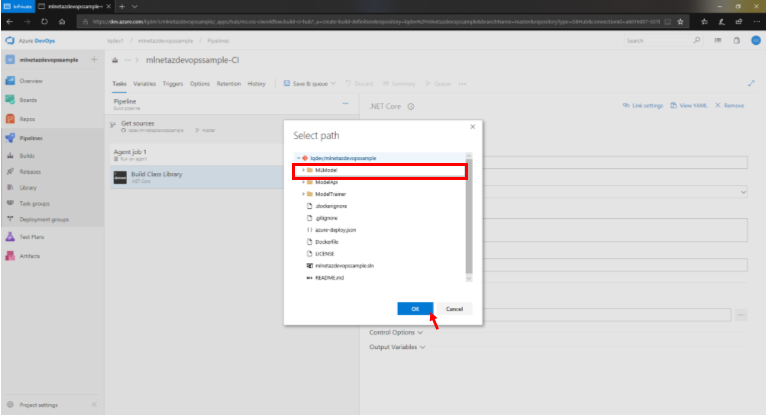Expand the Output Variables section
Screen dimensions: 766x415
397,347
